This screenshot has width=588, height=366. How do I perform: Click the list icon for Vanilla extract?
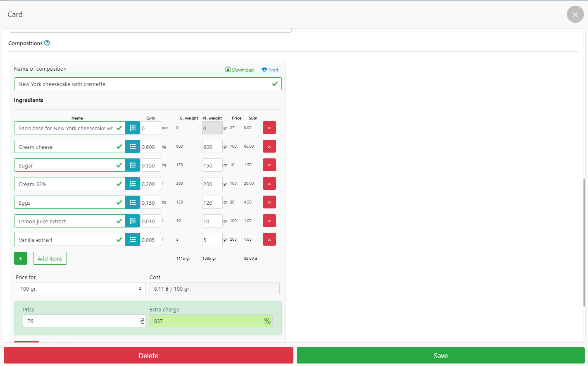point(133,239)
